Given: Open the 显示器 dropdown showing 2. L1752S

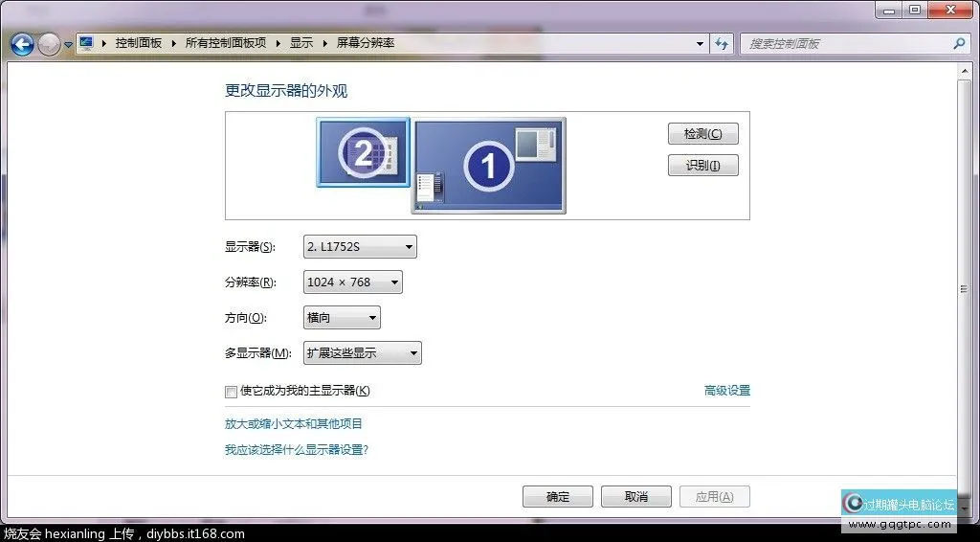Looking at the screenshot, I should click(360, 247).
